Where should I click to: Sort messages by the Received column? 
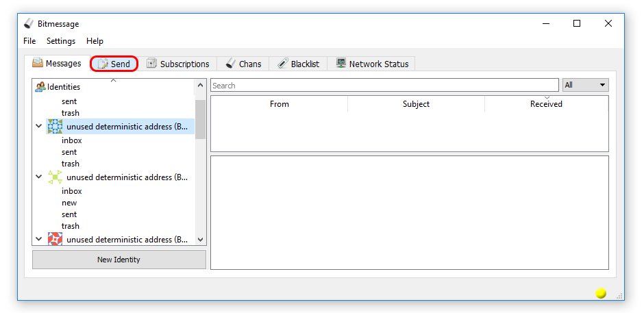pyautogui.click(x=546, y=104)
